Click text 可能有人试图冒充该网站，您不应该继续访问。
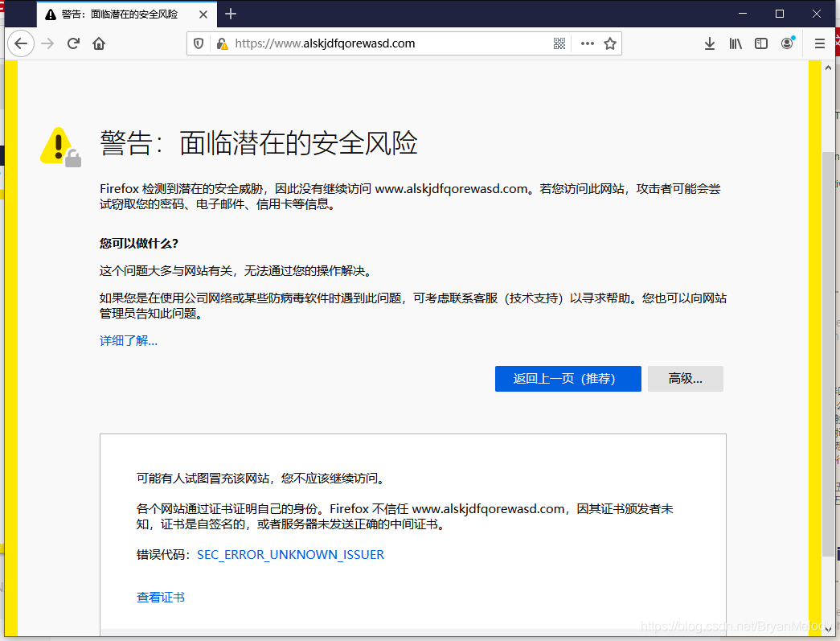Image resolution: width=840 pixels, height=641 pixels. coord(262,478)
